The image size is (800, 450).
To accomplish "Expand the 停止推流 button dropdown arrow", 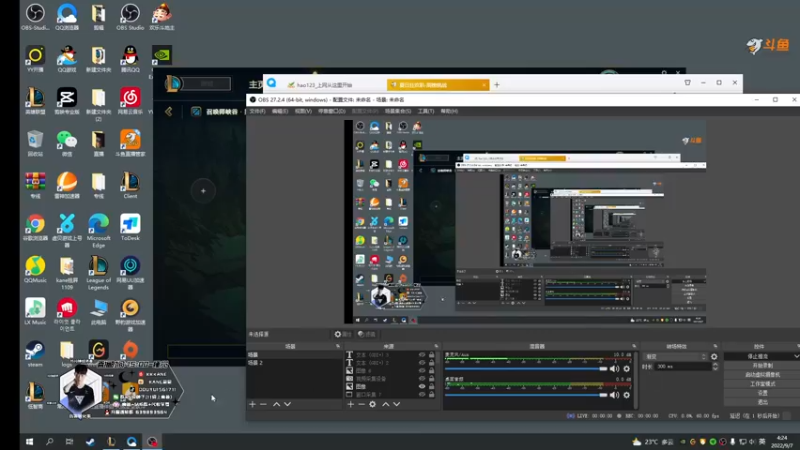I will click(x=795, y=356).
